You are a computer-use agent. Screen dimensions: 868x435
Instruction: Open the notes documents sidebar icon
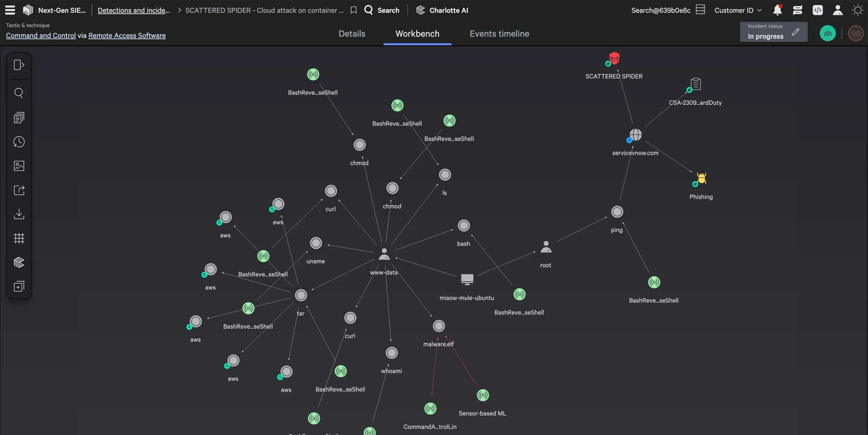coord(19,117)
